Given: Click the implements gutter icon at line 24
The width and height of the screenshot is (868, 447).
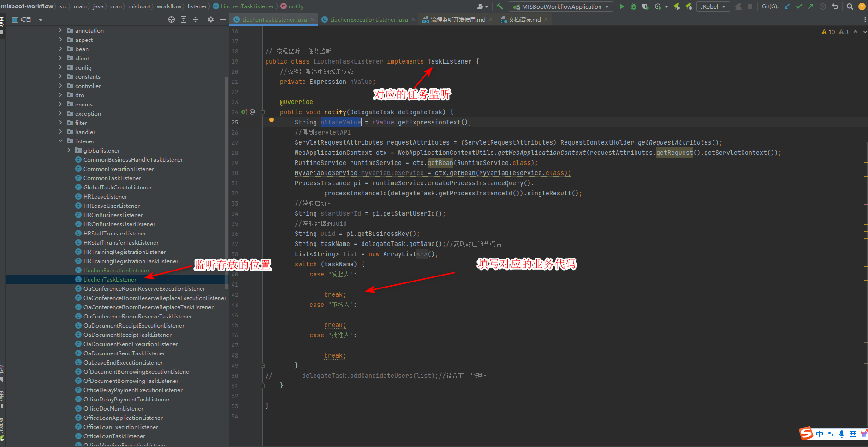Looking at the screenshot, I should pos(244,112).
